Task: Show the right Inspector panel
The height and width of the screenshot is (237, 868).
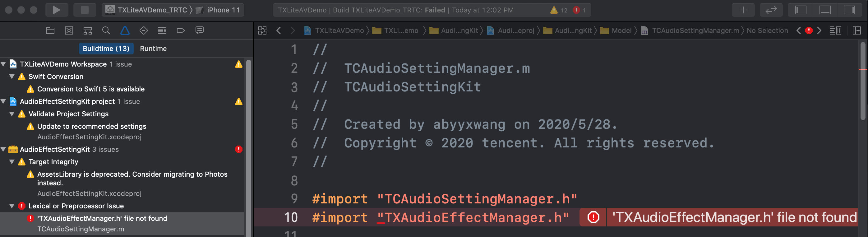Action: click(x=849, y=10)
